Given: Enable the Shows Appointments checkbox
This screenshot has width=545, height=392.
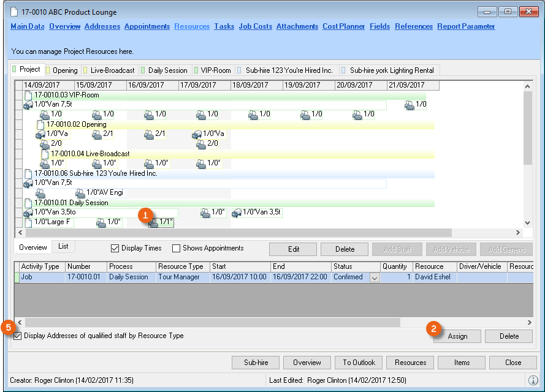Looking at the screenshot, I should (x=177, y=249).
